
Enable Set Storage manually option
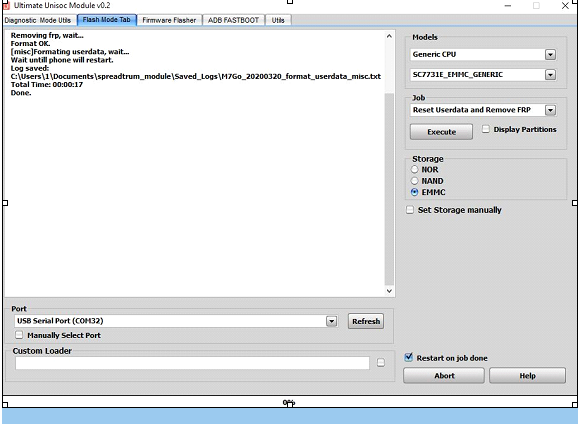coord(410,210)
